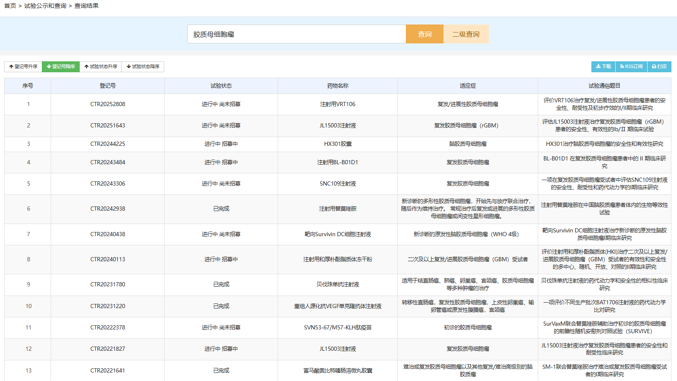Open registration number CTR20243484
677x381 pixels.
coord(108,162)
